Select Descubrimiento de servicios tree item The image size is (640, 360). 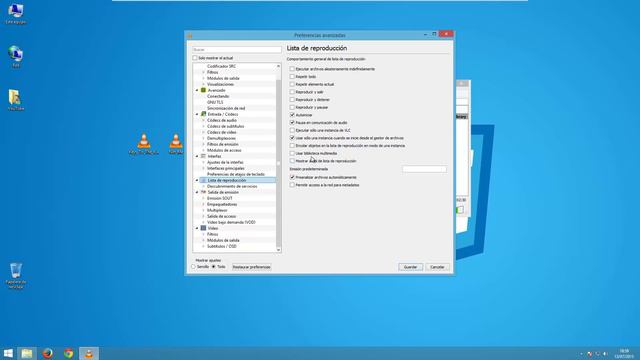(232, 186)
